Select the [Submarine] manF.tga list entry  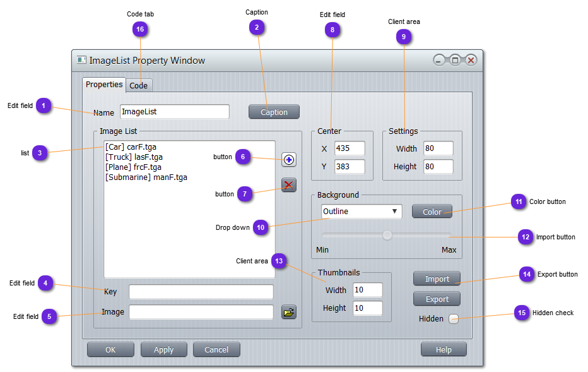pyautogui.click(x=146, y=177)
